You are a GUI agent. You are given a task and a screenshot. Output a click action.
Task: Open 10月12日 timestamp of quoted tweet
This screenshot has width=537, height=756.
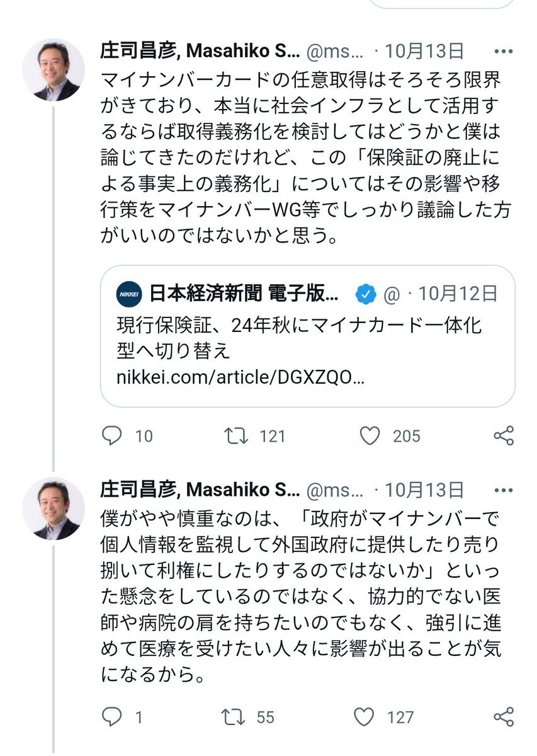458,294
